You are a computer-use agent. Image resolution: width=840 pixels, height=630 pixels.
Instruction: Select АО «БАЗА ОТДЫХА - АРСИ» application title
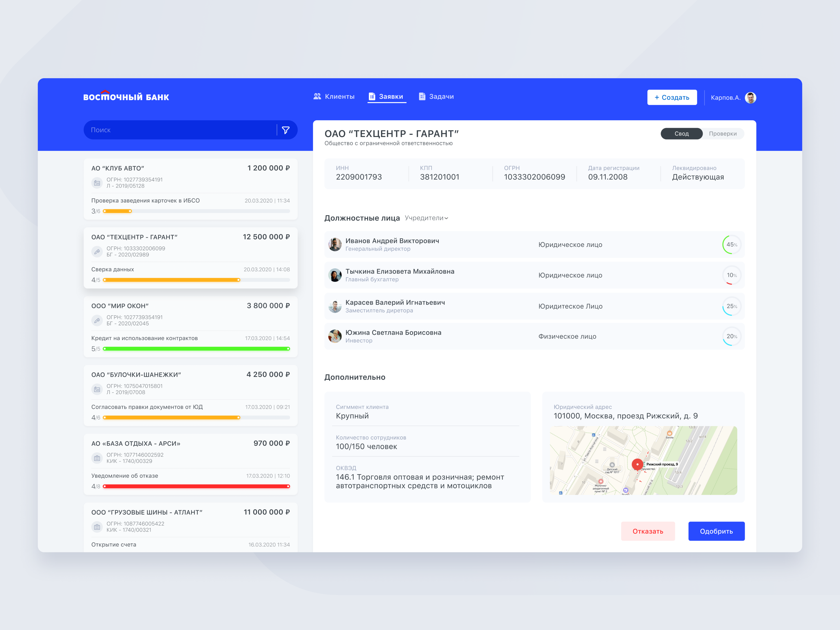tap(136, 444)
